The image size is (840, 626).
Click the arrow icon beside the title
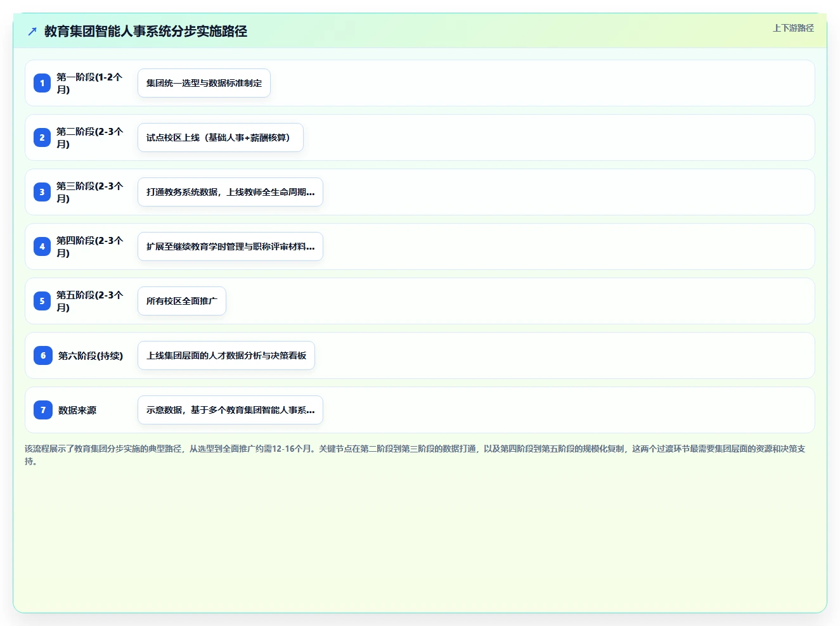(32, 31)
